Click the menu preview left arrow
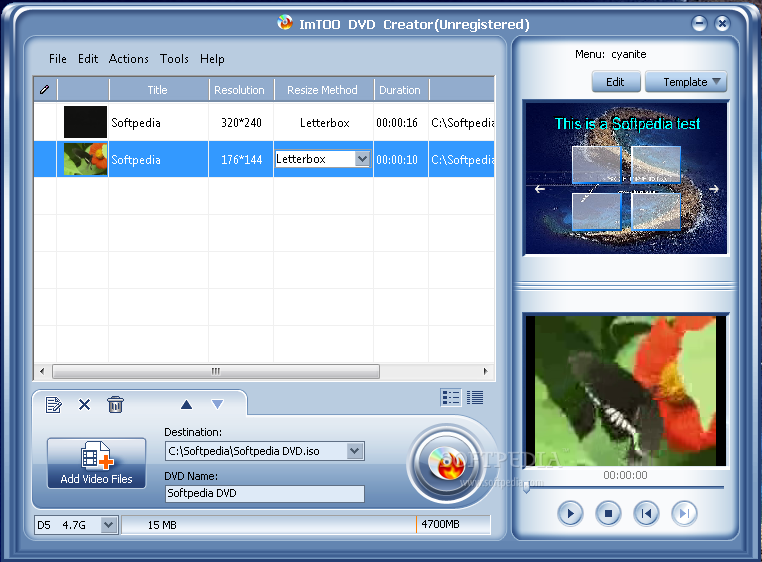 (539, 189)
